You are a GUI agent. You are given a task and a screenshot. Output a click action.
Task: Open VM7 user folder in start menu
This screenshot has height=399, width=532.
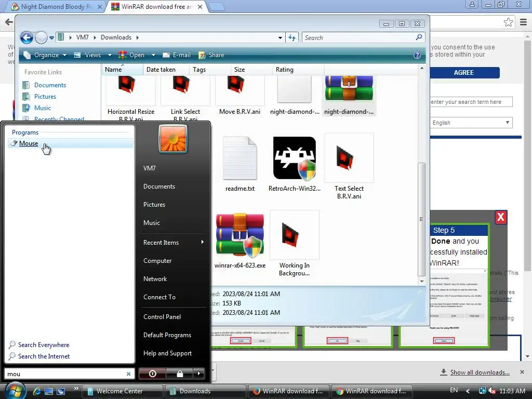(x=149, y=168)
